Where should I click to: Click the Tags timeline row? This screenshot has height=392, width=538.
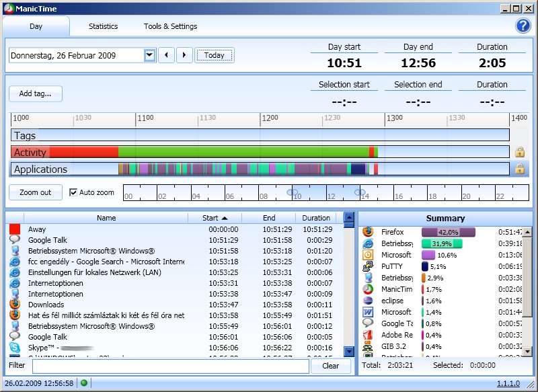[260, 135]
